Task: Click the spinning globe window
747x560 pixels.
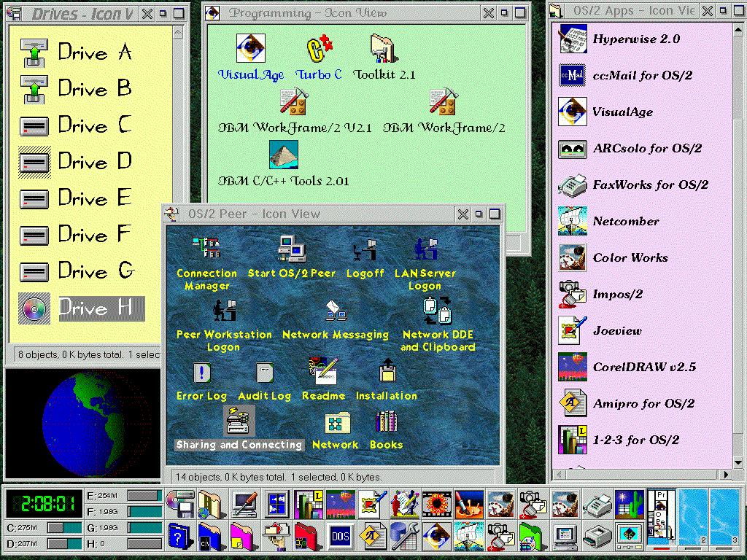Action: (83, 424)
